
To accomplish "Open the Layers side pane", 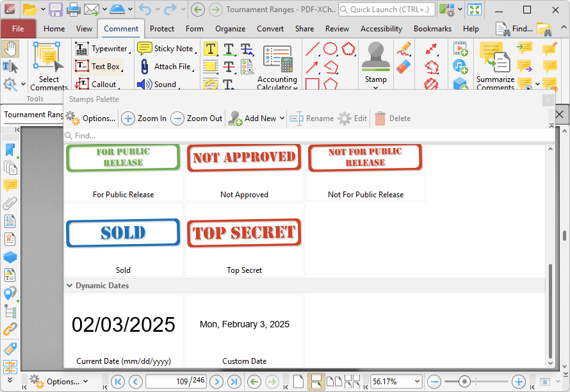I will tap(10, 257).
